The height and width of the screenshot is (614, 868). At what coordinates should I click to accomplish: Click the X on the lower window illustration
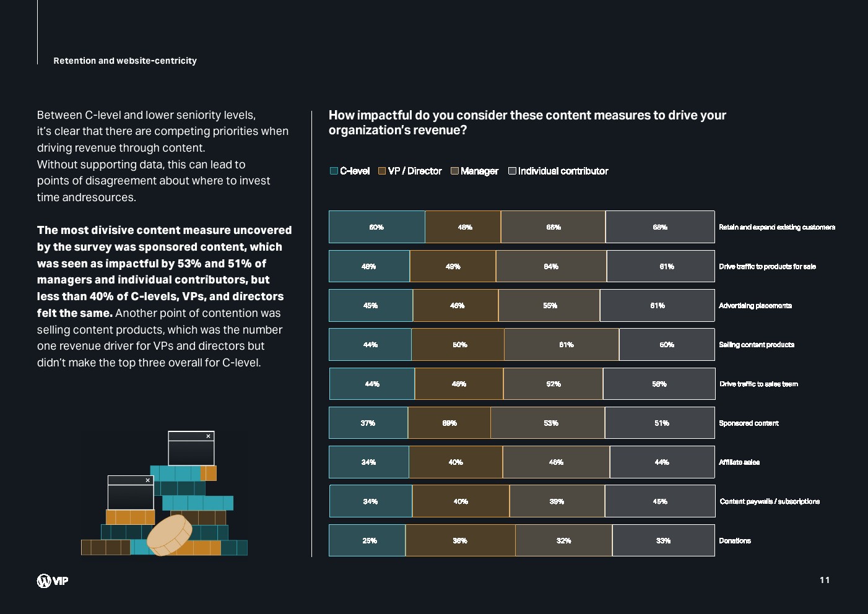pos(147,480)
